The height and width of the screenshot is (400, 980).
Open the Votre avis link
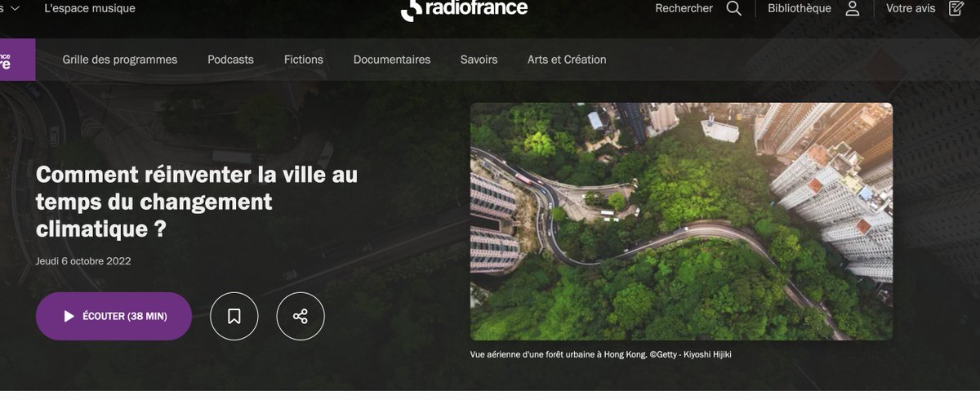tap(911, 8)
